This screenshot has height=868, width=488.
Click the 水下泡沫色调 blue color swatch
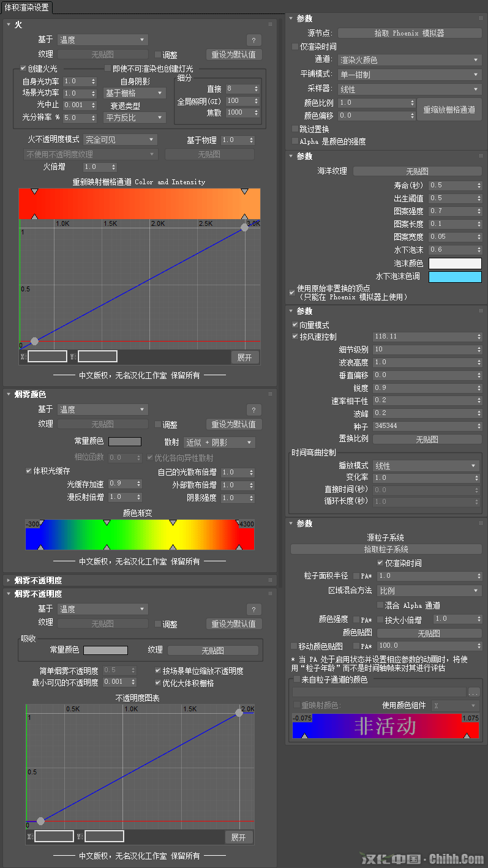(x=455, y=277)
